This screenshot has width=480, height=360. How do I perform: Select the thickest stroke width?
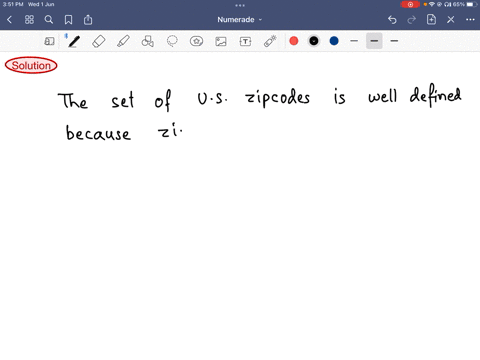394,41
